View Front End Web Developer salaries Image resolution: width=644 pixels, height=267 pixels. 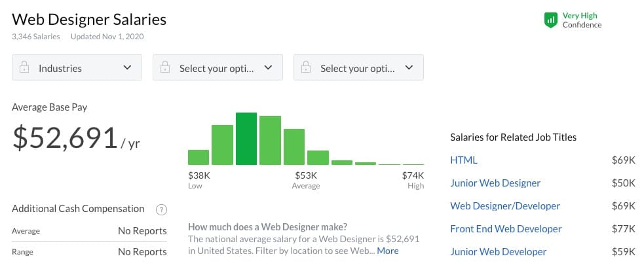pyautogui.click(x=506, y=228)
